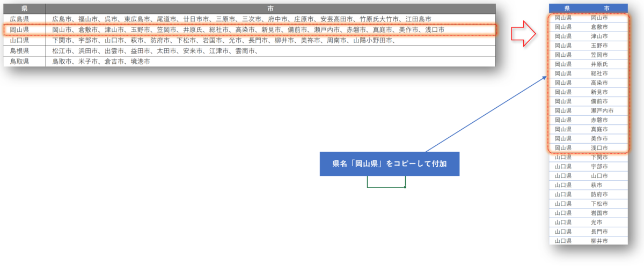Screen dimensions: 644x267
Task: Select the city list cell starting with 下関市、宇部市
Action: [x=270, y=40]
